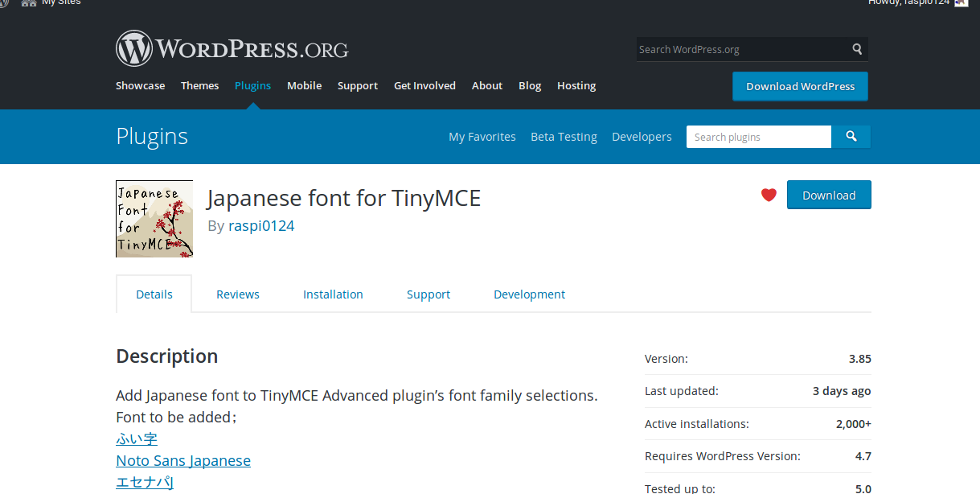Select Plugins in the main navigation

point(252,85)
